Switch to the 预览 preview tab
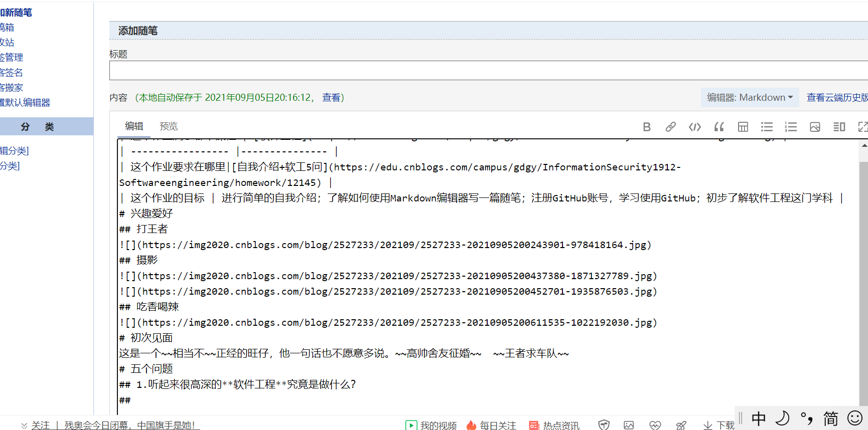This screenshot has width=868, height=430. tap(169, 126)
